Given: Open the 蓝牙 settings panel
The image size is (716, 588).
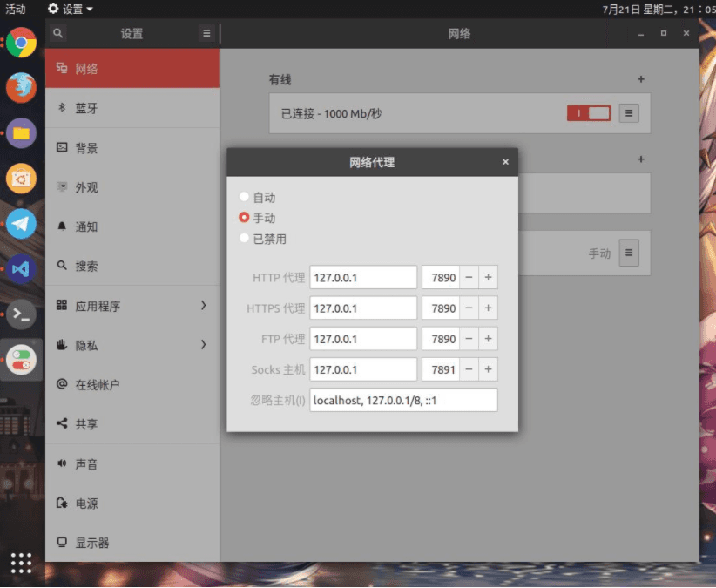Looking at the screenshot, I should click(x=132, y=109).
